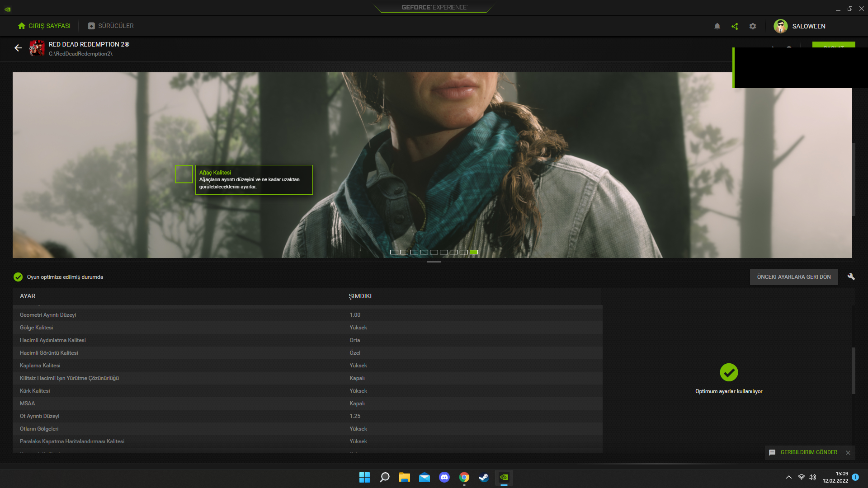This screenshot has height=488, width=868.
Task: Click the Ağaç Kalitesi tooltip title
Action: pos(215,173)
